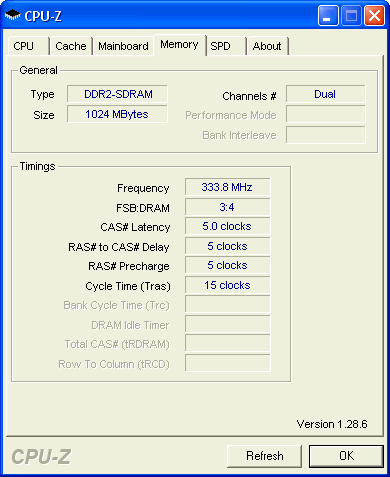The width and height of the screenshot is (390, 477).
Task: Open the Cache tab
Action: (71, 46)
